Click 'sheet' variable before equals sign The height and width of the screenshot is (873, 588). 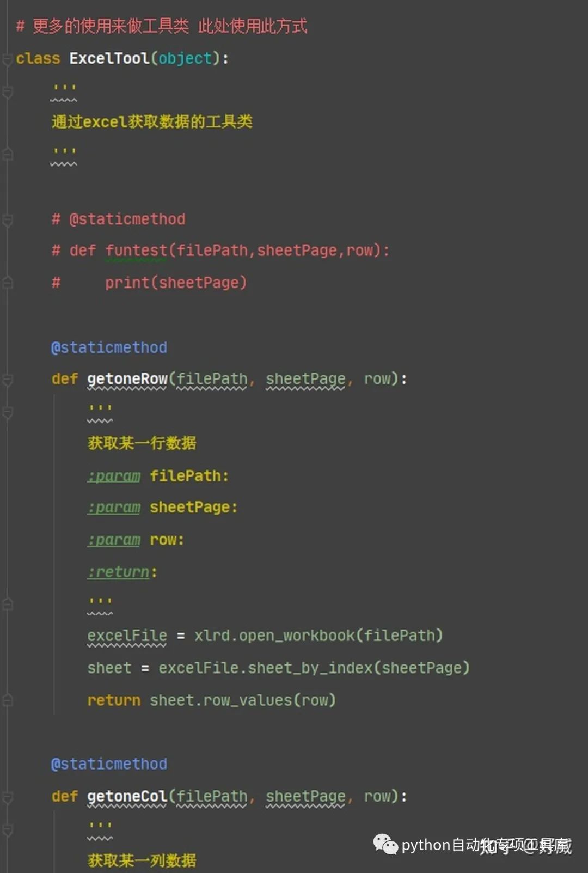click(109, 668)
